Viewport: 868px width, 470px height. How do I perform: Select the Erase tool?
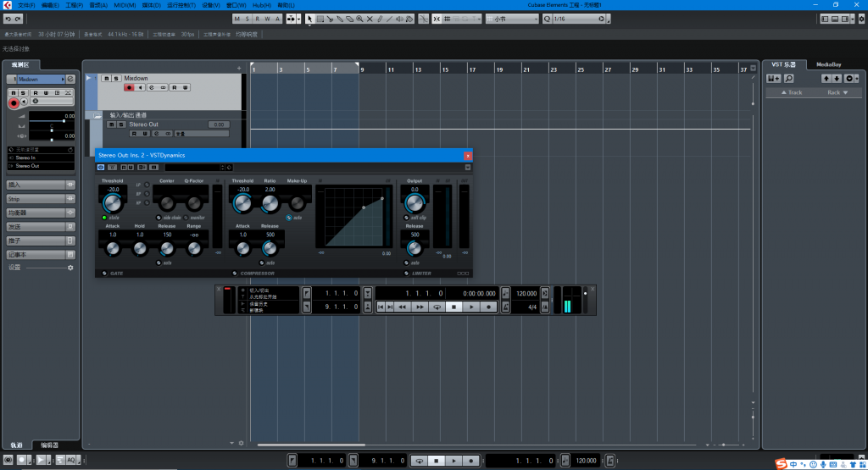350,19
